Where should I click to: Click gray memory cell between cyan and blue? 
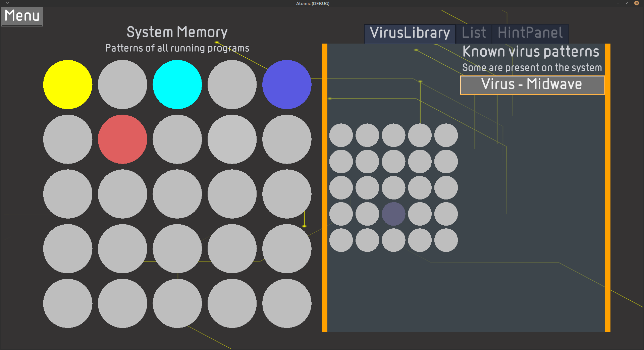pos(232,84)
